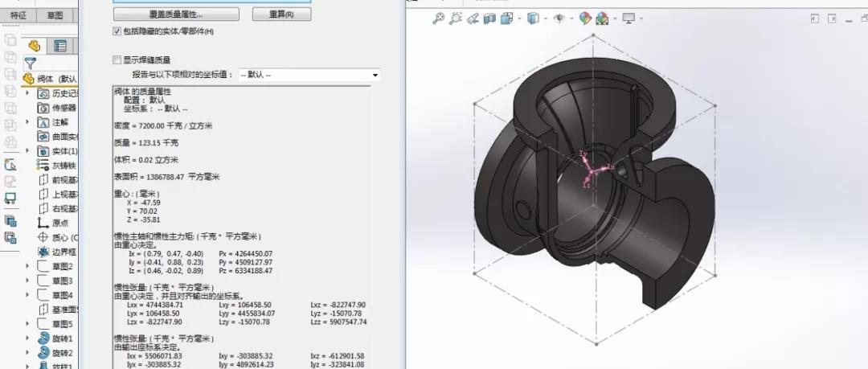The image size is (868, 369).
Task: Open the Edit Appearance color ball icon
Action: [584, 18]
